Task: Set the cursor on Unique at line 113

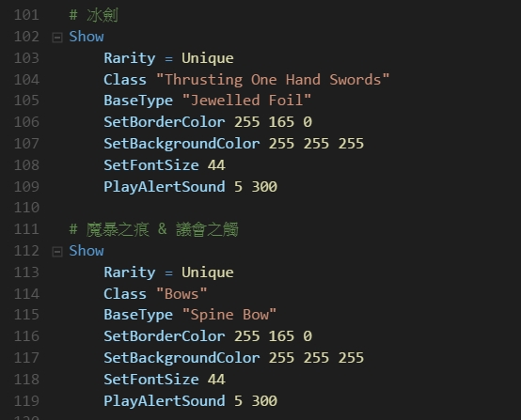Action: [x=208, y=272]
